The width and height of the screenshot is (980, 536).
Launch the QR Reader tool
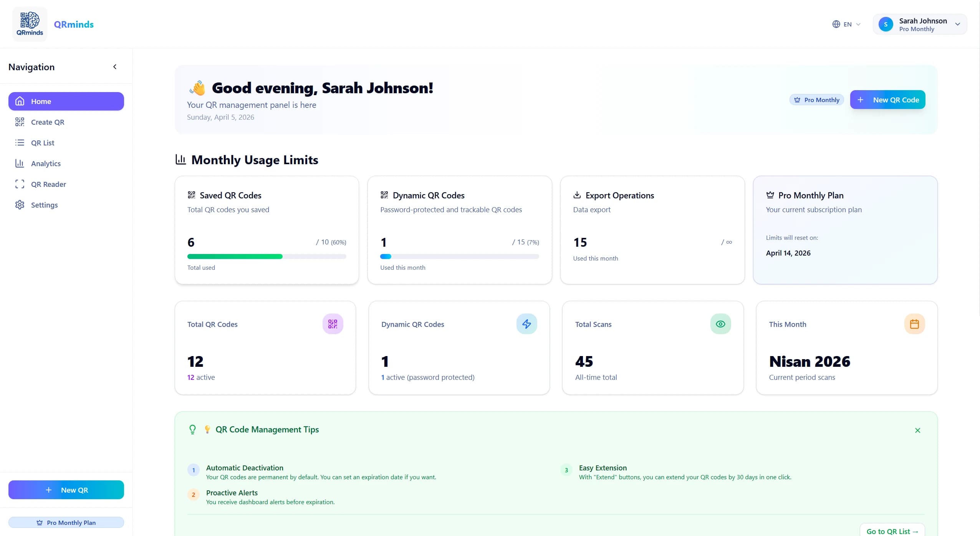pos(20,184)
